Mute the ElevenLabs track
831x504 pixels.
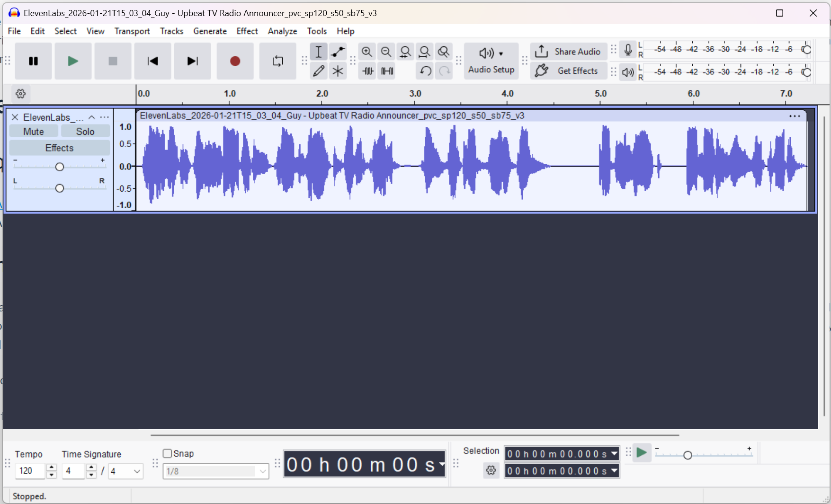[x=34, y=132]
